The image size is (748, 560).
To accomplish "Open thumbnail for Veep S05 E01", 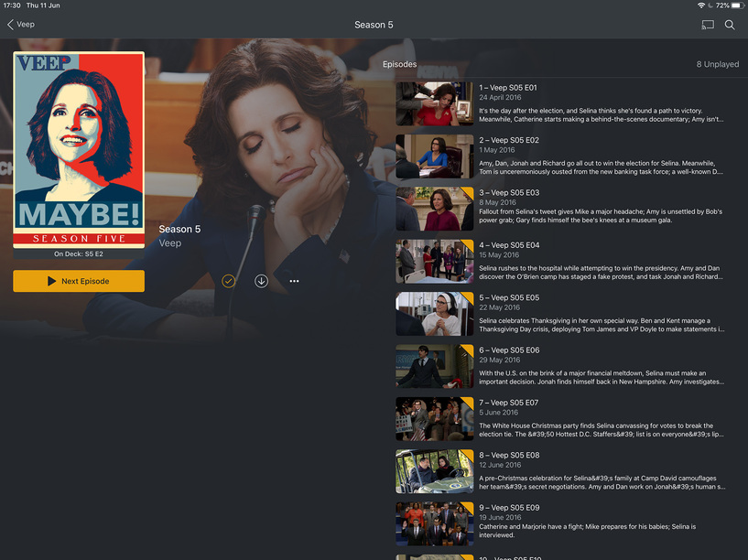I will tap(435, 103).
